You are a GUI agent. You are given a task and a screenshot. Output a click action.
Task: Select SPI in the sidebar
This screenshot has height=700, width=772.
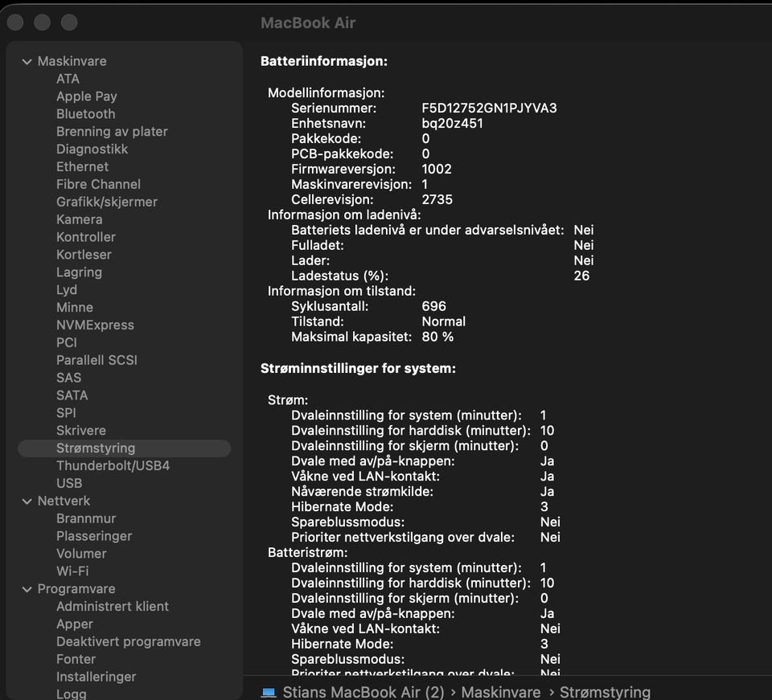pyautogui.click(x=66, y=413)
